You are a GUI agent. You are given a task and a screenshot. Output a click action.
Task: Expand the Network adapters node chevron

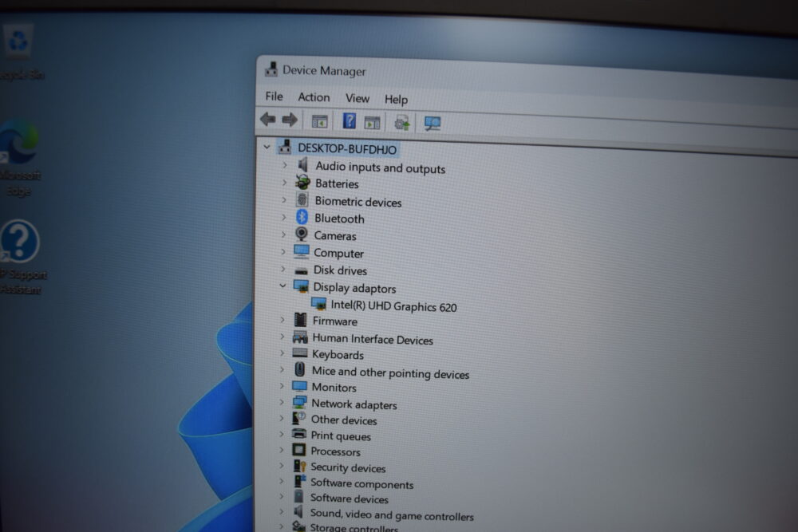[282, 402]
